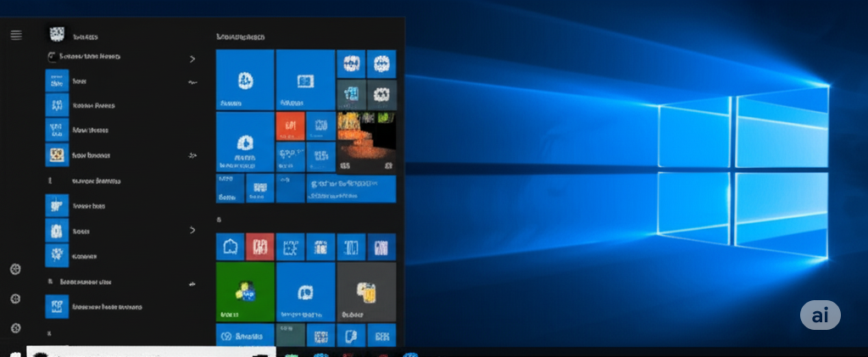Click the white taskbar search box

click(151, 352)
